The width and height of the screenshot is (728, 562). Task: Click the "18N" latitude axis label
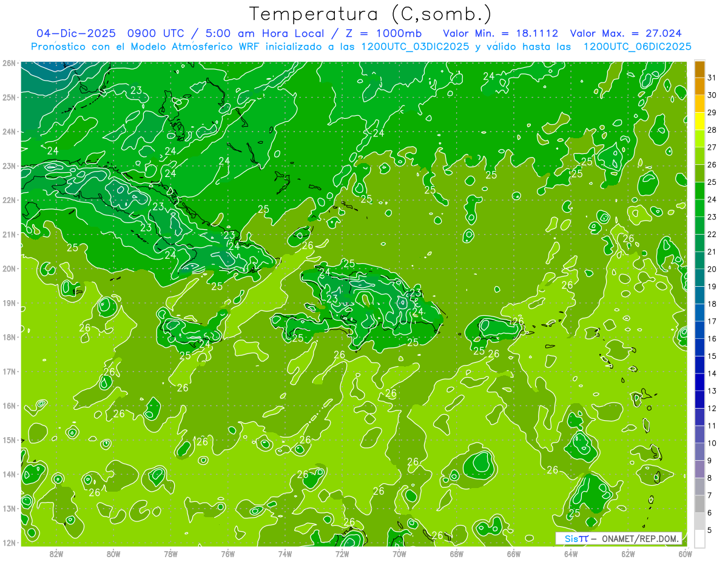pyautogui.click(x=9, y=337)
